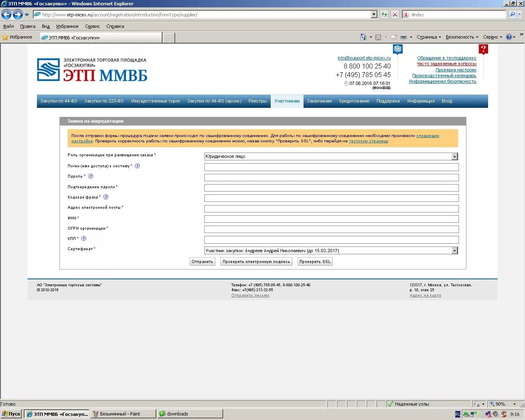
Task: Open the тестовую страницу link
Action: tap(368, 141)
